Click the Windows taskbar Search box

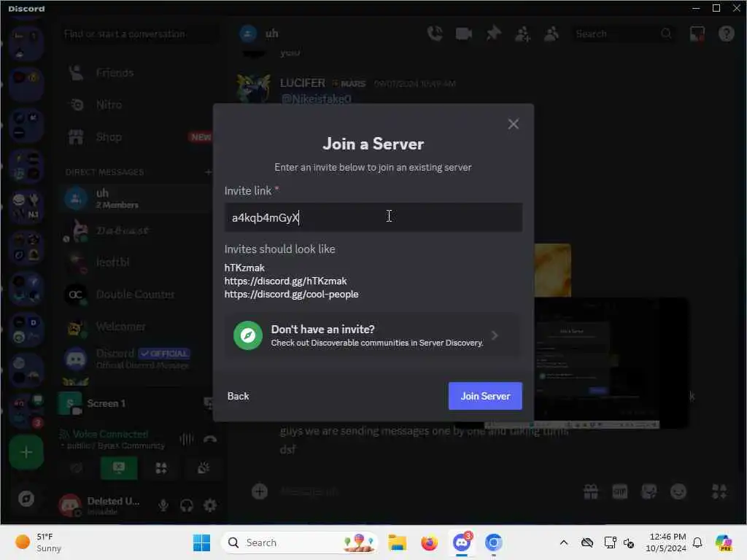point(300,542)
